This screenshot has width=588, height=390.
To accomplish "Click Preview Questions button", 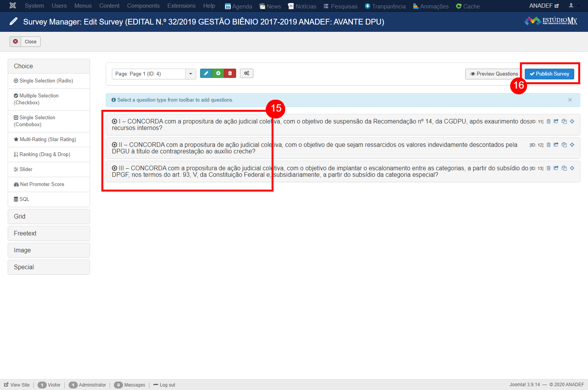I will tap(494, 74).
